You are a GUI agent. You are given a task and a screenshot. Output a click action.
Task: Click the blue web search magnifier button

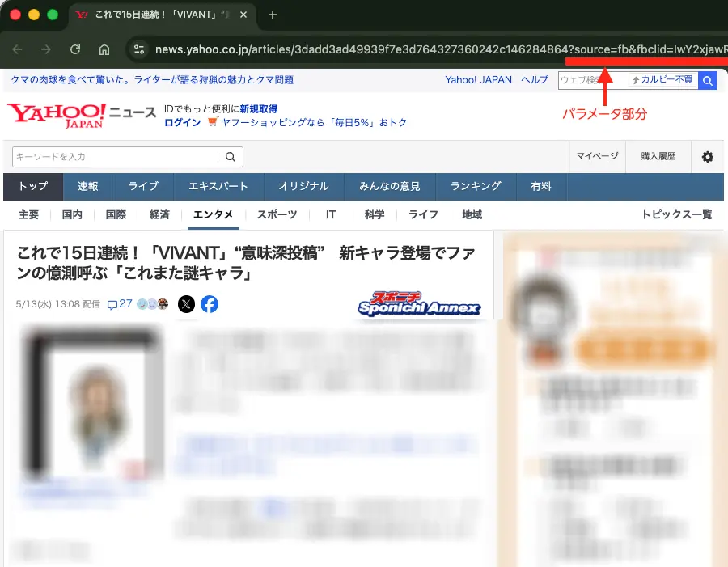[x=708, y=81]
